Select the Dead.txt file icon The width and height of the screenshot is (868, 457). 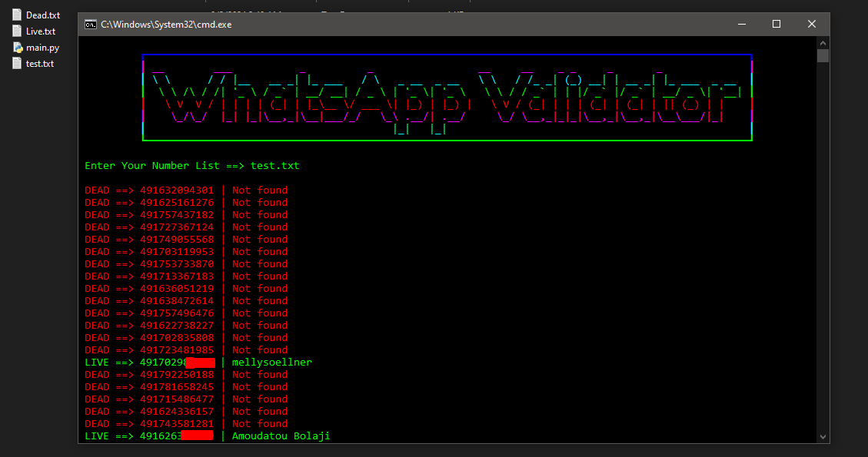coord(17,15)
